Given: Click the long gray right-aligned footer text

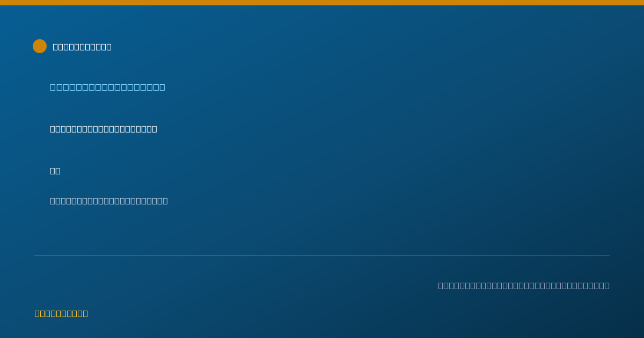Looking at the screenshot, I should pyautogui.click(x=524, y=285).
